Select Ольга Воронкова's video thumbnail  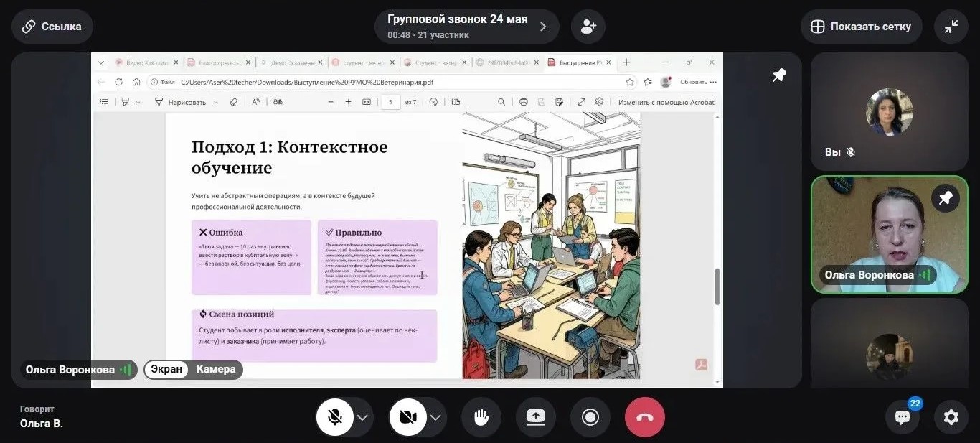(890, 235)
